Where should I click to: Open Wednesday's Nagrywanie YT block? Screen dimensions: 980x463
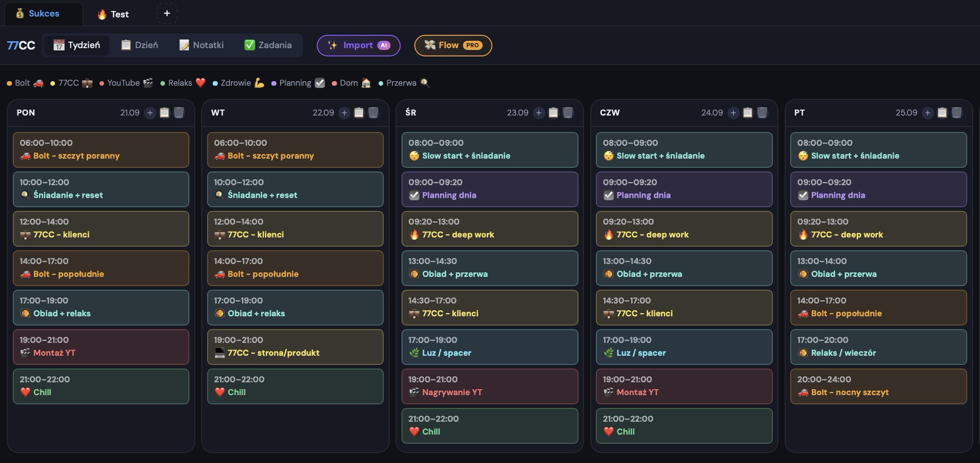pos(490,386)
